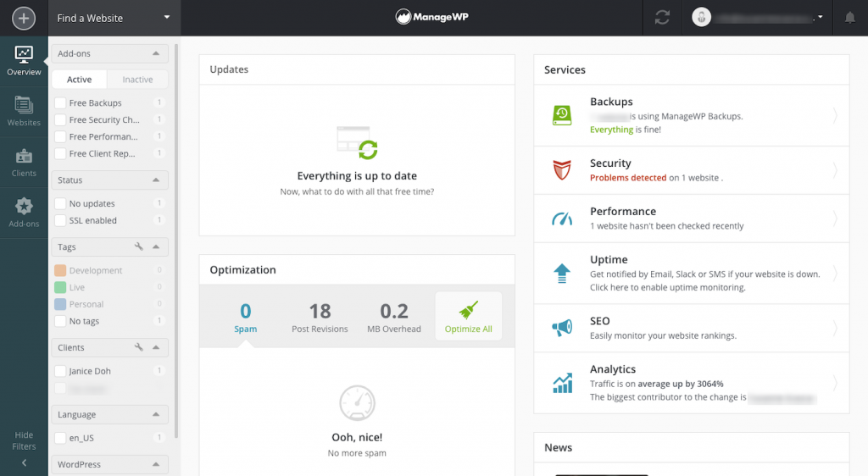The width and height of the screenshot is (868, 476).
Task: Click the Uptime service heading
Action: 609,259
